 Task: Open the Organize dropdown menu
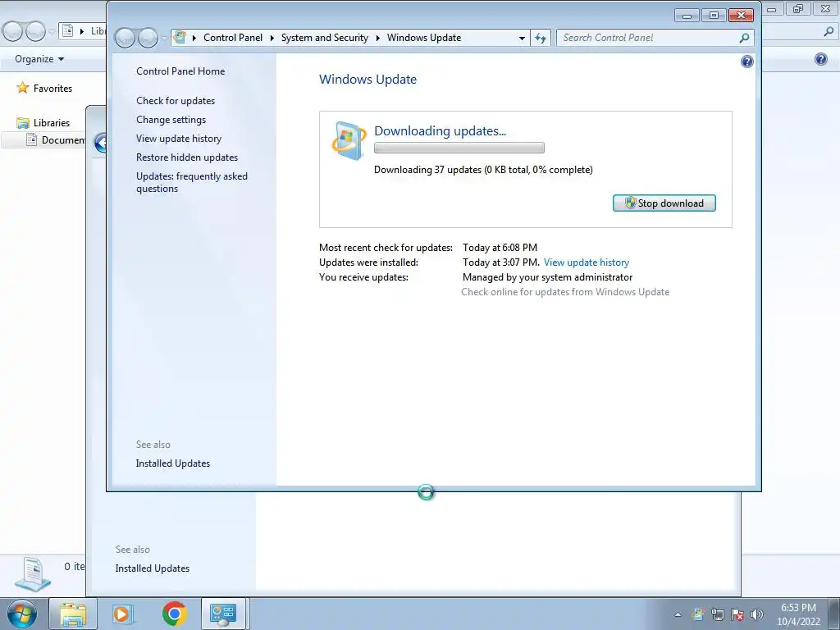[x=39, y=59]
